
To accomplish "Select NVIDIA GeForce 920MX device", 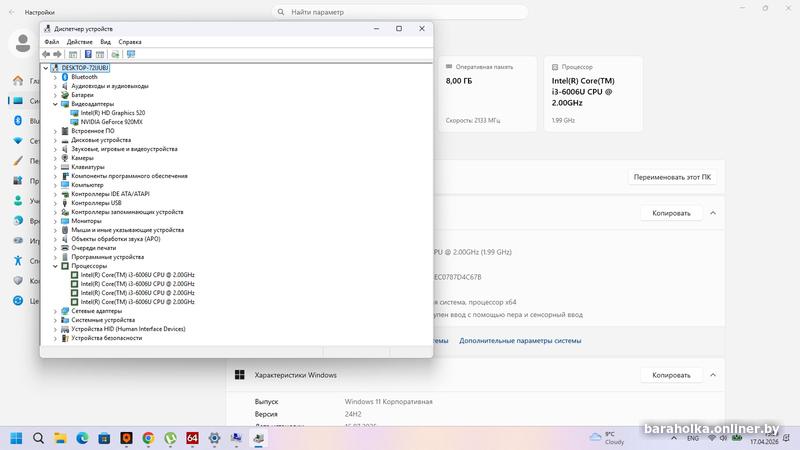I will (112, 122).
